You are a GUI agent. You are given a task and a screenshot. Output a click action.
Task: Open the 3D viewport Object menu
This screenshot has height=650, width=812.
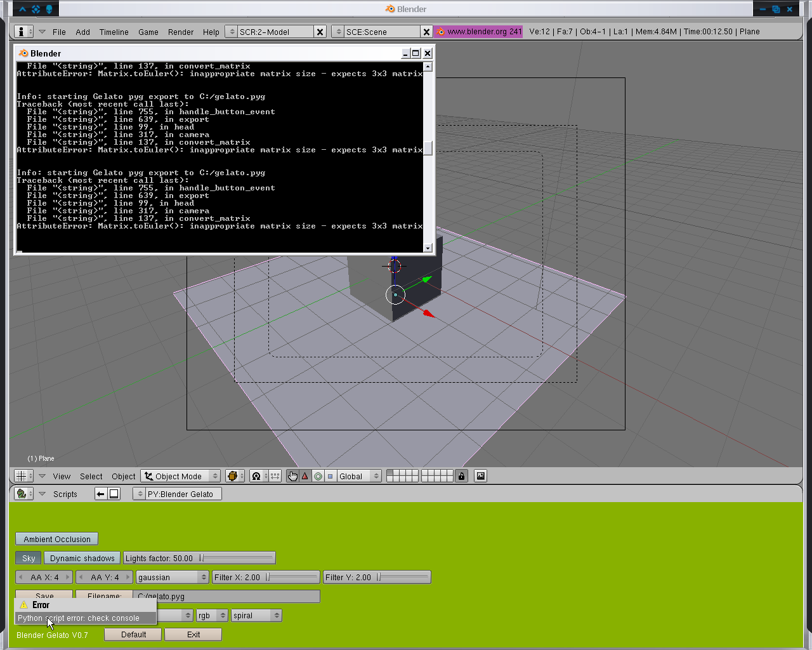click(124, 476)
